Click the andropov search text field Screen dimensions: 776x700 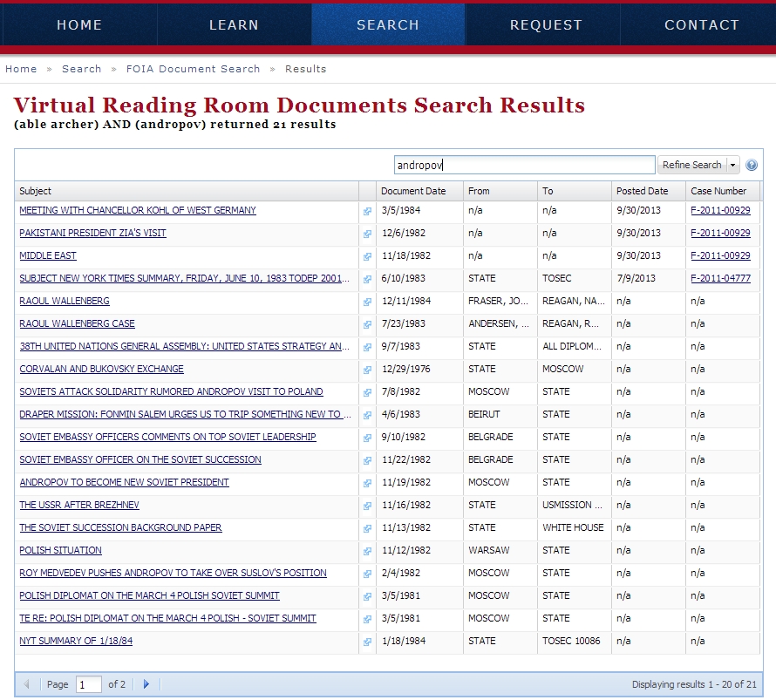pos(524,165)
